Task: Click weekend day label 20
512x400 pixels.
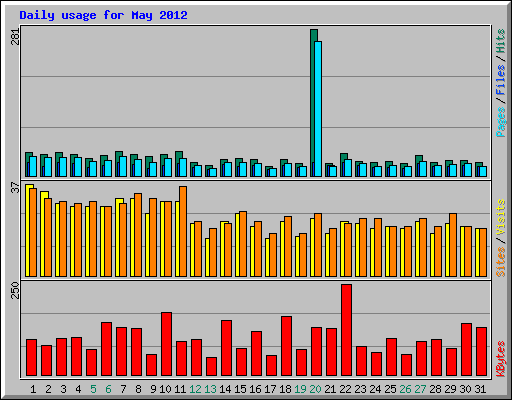Action: (315, 389)
